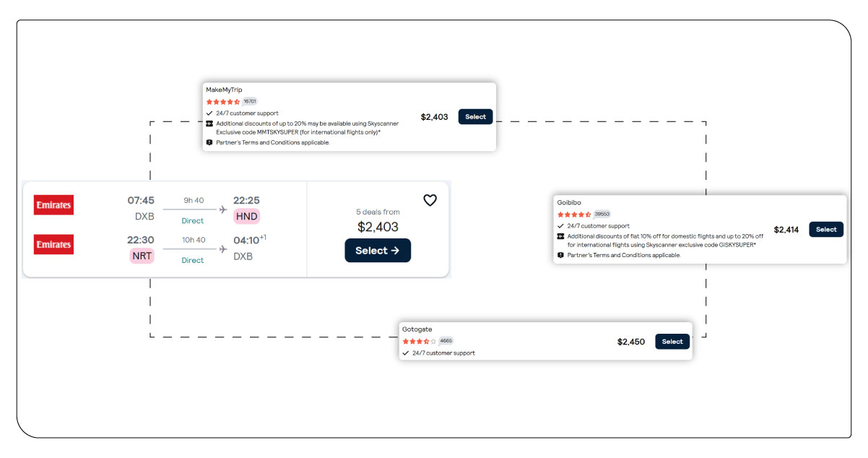The width and height of the screenshot is (868, 458).
Task: Click the discount tag icon on Goibibo card
Action: point(561,236)
